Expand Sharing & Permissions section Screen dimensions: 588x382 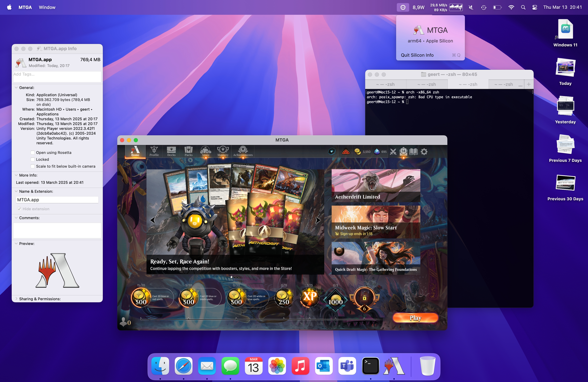click(16, 299)
